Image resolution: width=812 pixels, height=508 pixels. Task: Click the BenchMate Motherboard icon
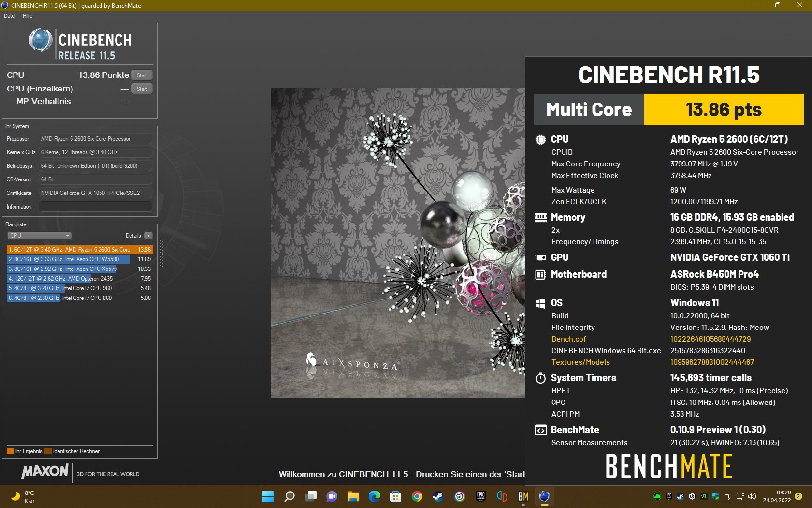(x=540, y=275)
